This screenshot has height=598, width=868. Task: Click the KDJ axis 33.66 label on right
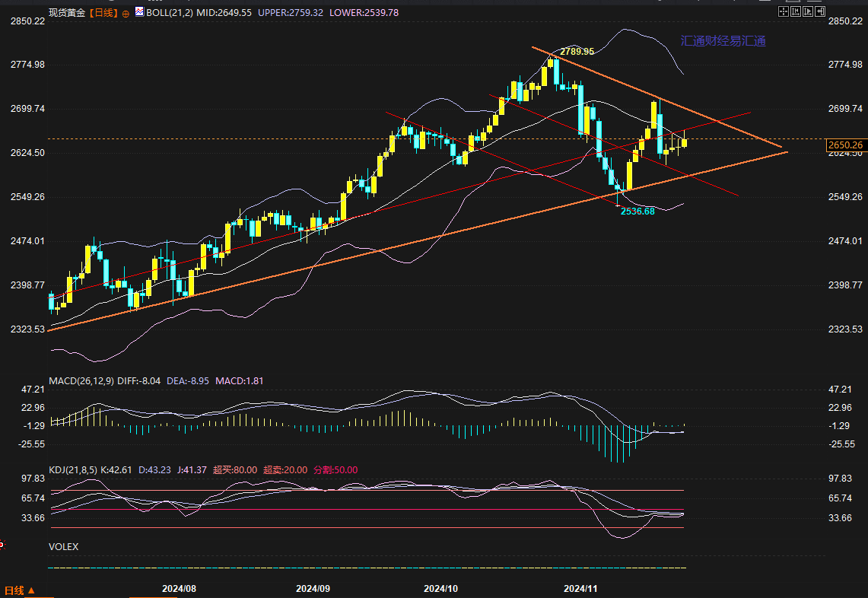(840, 518)
